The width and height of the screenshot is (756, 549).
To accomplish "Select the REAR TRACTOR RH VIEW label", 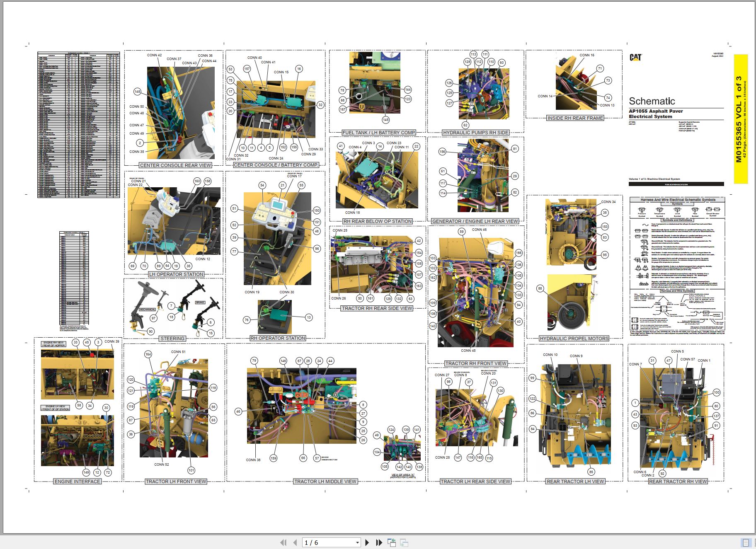I will coord(678,481).
